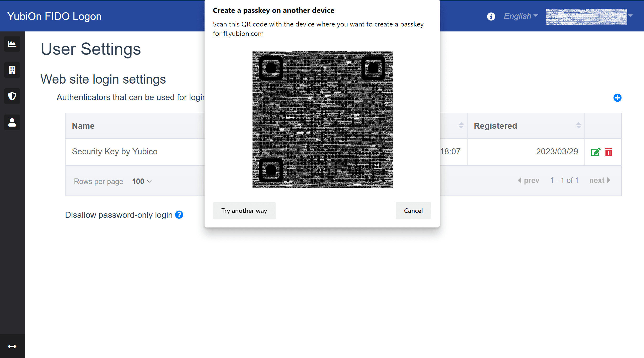Delete the Security Key by Yubico entry
The height and width of the screenshot is (358, 644).
click(609, 152)
